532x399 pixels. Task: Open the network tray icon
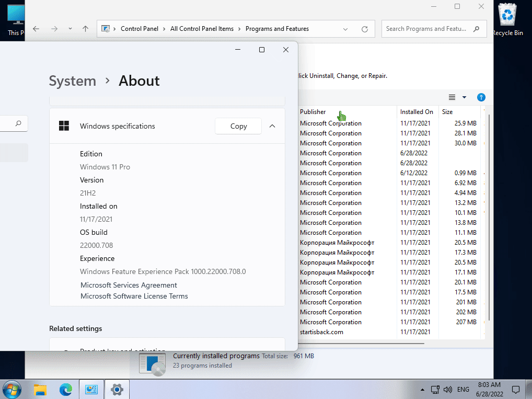point(435,390)
